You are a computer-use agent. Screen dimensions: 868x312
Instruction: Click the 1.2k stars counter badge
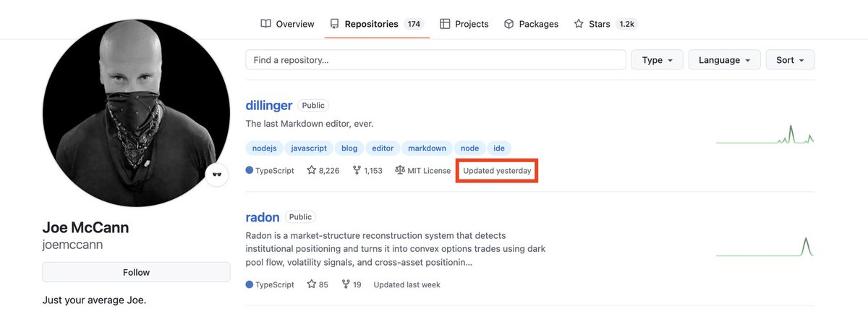(x=626, y=24)
